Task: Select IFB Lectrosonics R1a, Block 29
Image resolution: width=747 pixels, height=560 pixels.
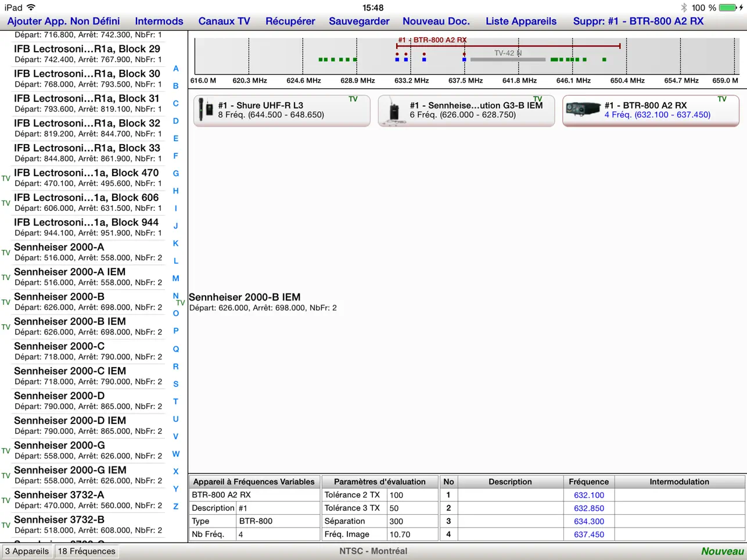Action: coord(88,53)
